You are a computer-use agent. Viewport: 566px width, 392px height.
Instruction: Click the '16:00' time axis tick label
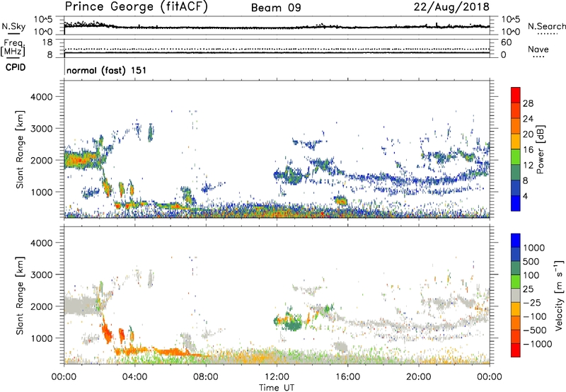[347, 377]
